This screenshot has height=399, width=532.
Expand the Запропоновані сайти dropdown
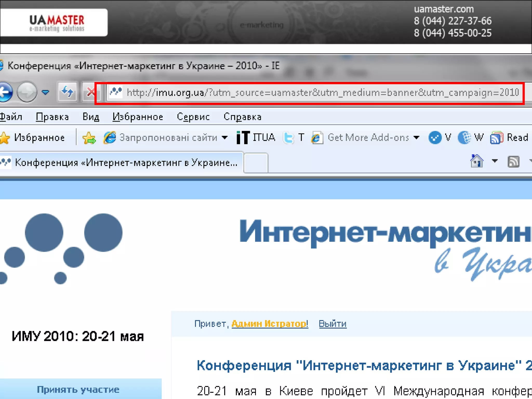pos(225,138)
